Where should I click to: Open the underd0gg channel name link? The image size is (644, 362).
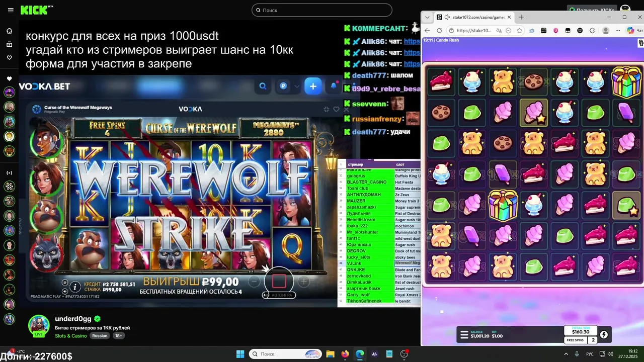point(73,319)
